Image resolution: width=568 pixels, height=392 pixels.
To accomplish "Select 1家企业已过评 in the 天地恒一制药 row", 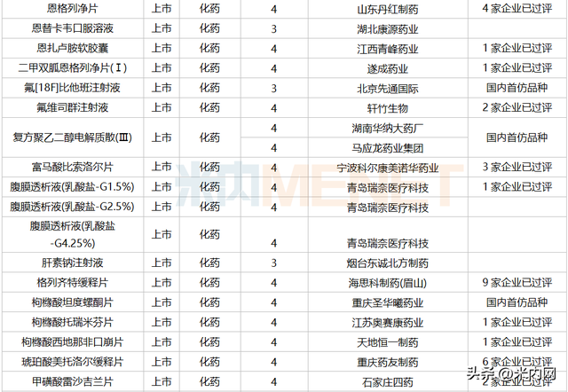I will pyautogui.click(x=517, y=342).
